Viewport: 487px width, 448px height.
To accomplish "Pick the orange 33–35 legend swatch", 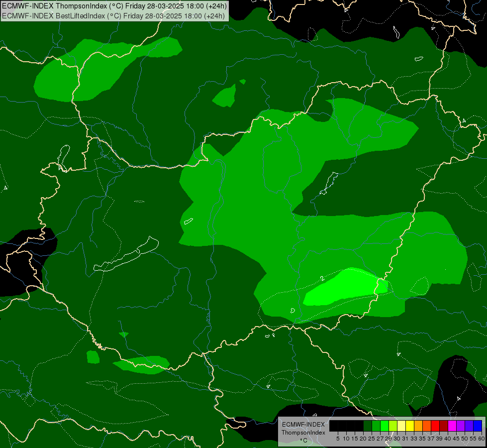I will [x=419, y=426].
